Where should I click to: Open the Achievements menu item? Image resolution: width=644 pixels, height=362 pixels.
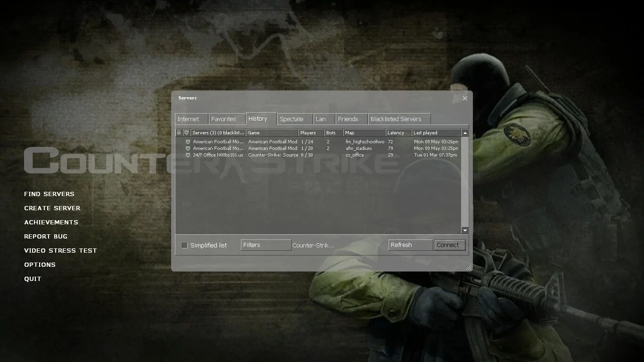coord(51,222)
